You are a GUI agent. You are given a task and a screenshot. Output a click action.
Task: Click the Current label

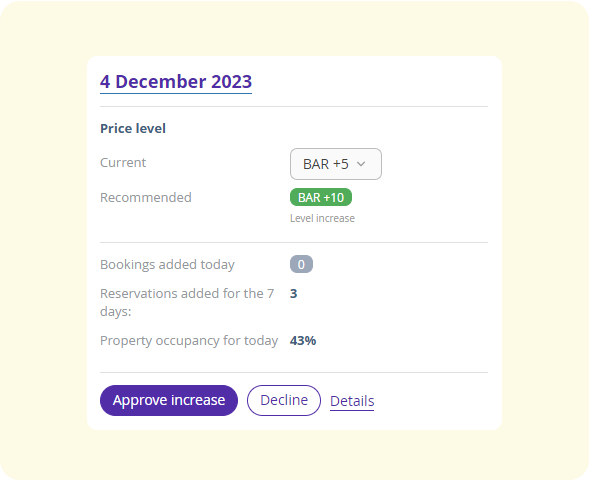point(123,163)
